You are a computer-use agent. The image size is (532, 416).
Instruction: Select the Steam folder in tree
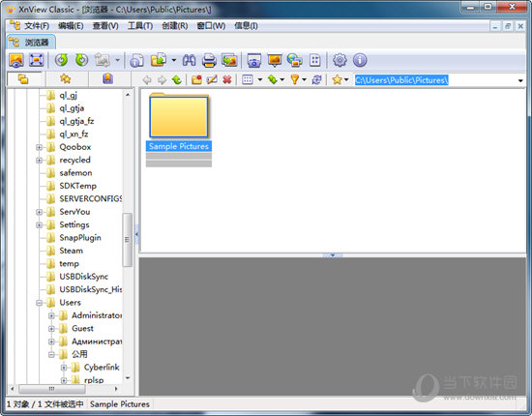(x=71, y=251)
